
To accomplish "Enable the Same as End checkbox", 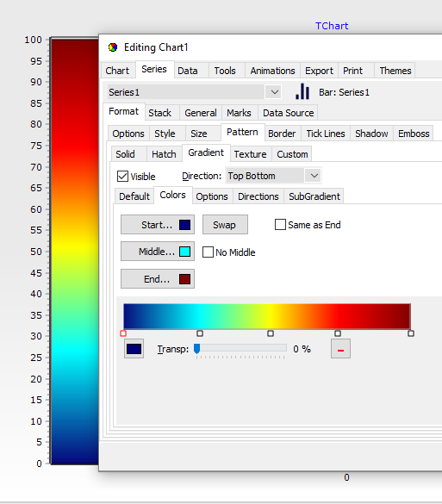I will pyautogui.click(x=280, y=225).
